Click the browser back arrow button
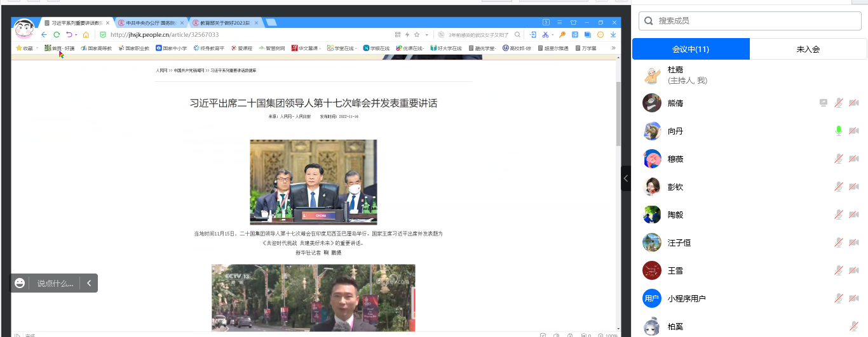 [x=44, y=35]
